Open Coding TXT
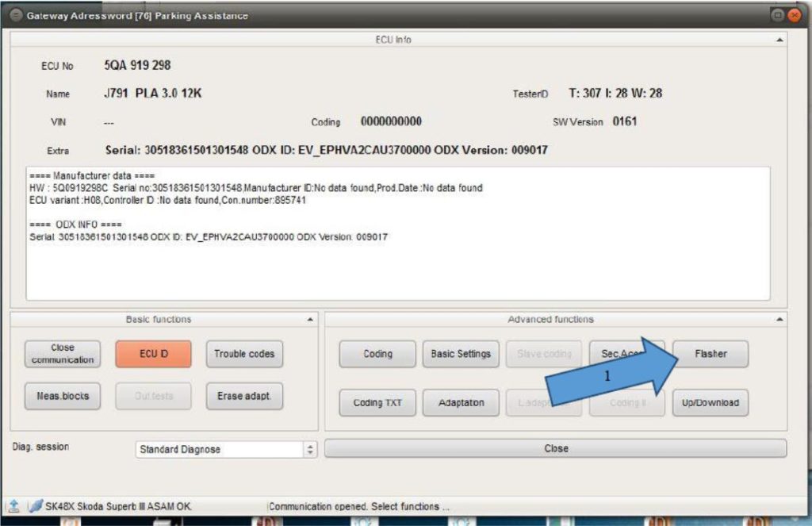This screenshot has height=526, width=812. [377, 402]
